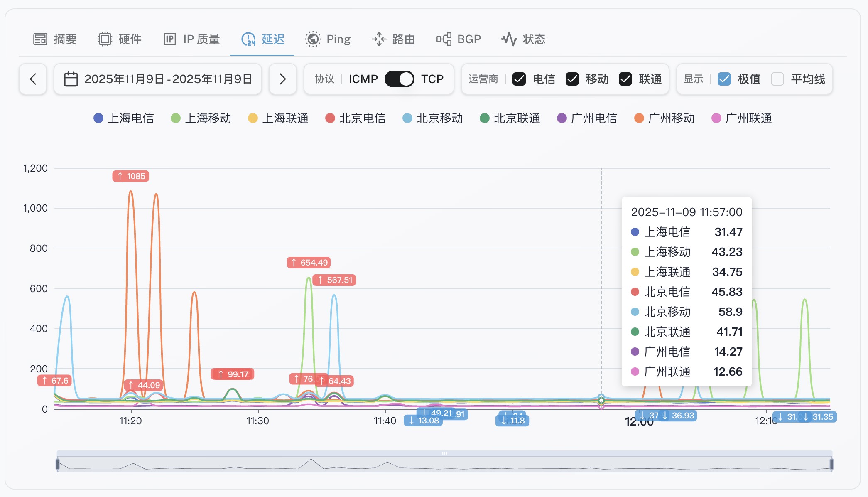Go to next date with right chevron
The image size is (868, 497).
point(282,79)
